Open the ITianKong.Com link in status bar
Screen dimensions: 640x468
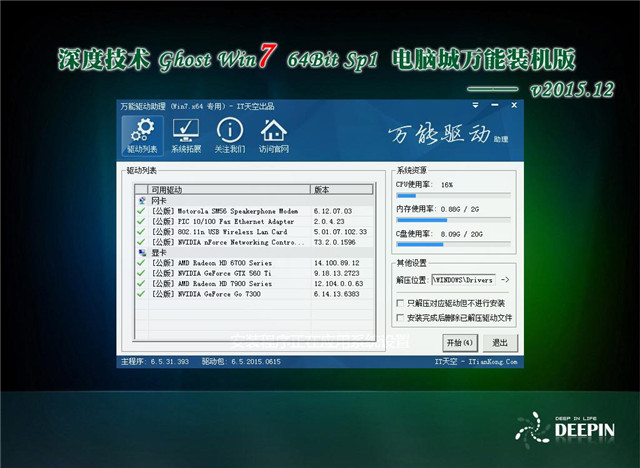click(x=493, y=362)
